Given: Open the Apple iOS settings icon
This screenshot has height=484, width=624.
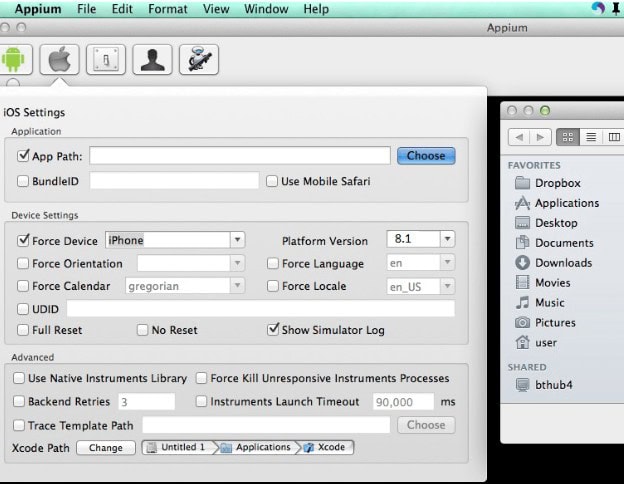Looking at the screenshot, I should click(59, 60).
